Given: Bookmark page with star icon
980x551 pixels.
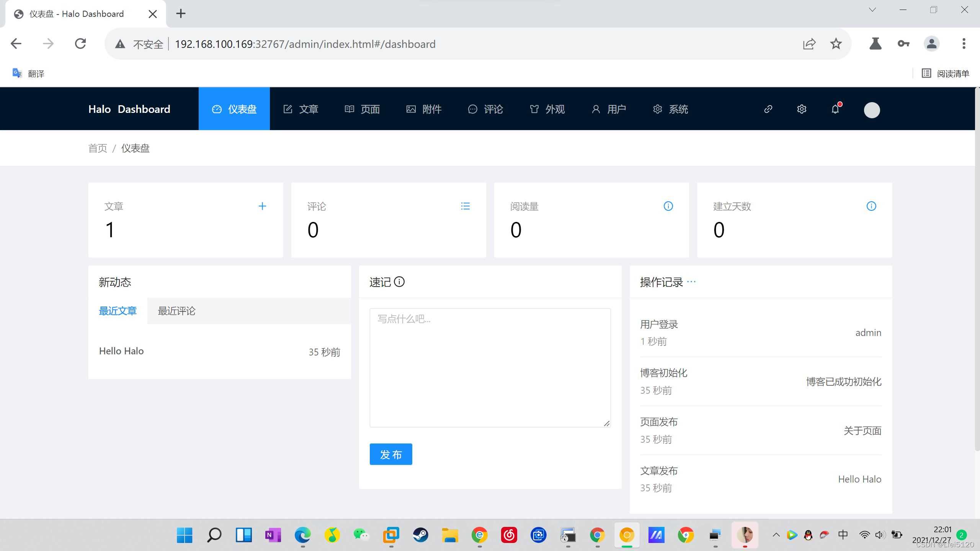Looking at the screenshot, I should click(836, 44).
